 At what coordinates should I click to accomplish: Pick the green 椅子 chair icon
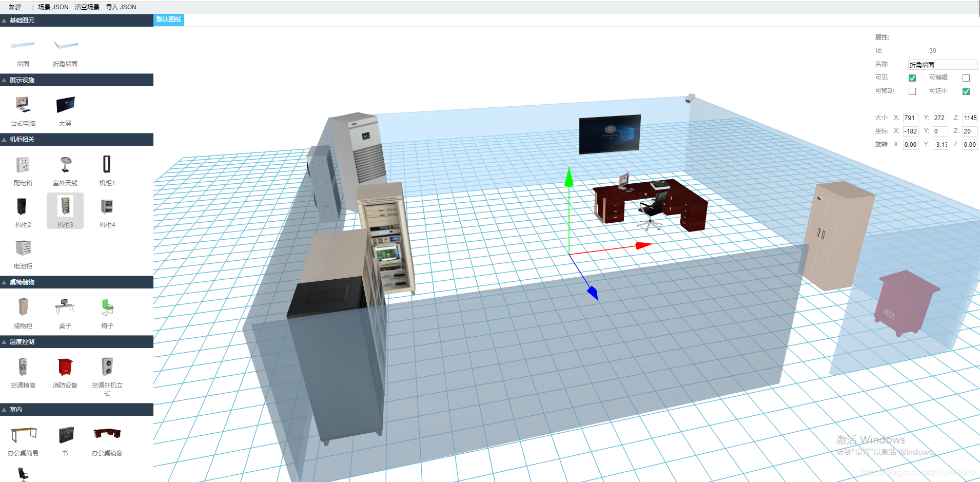[x=107, y=307]
